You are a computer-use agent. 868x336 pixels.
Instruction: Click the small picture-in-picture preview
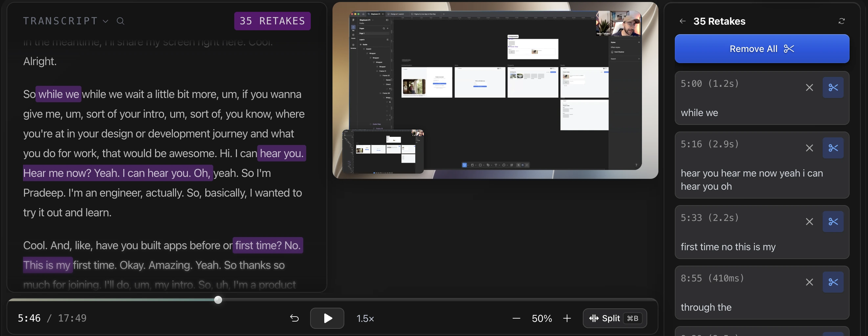(x=383, y=152)
